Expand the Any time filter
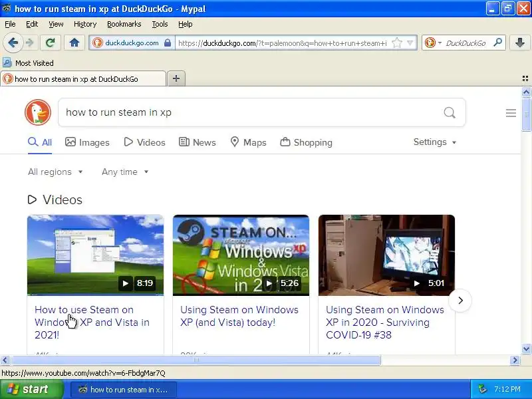Screen dimensions: 532x399 pyautogui.click(x=125, y=172)
